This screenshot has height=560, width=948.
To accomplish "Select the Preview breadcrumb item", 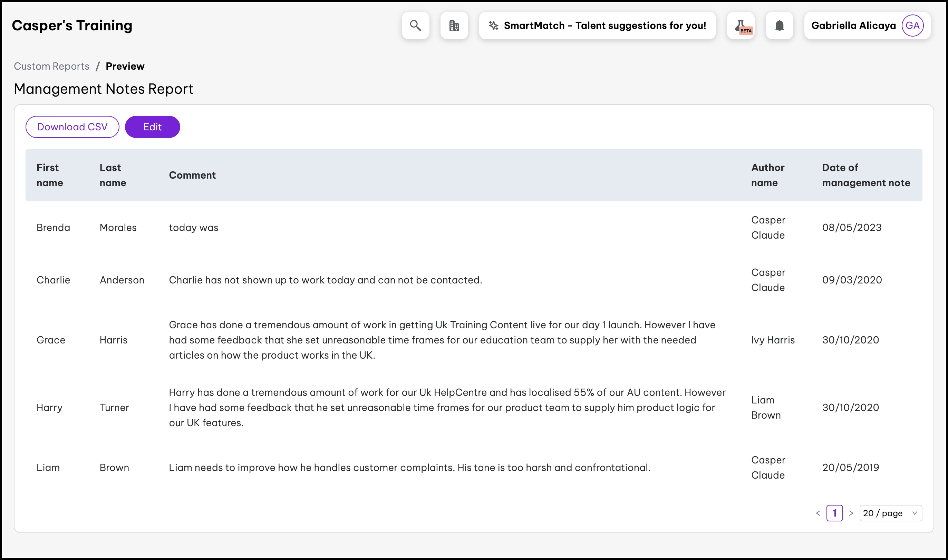I will [125, 66].
